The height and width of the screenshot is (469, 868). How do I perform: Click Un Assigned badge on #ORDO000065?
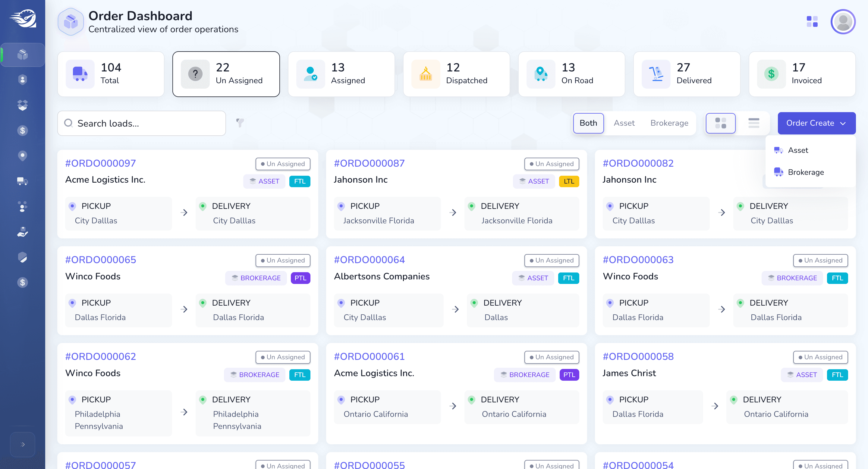(283, 260)
